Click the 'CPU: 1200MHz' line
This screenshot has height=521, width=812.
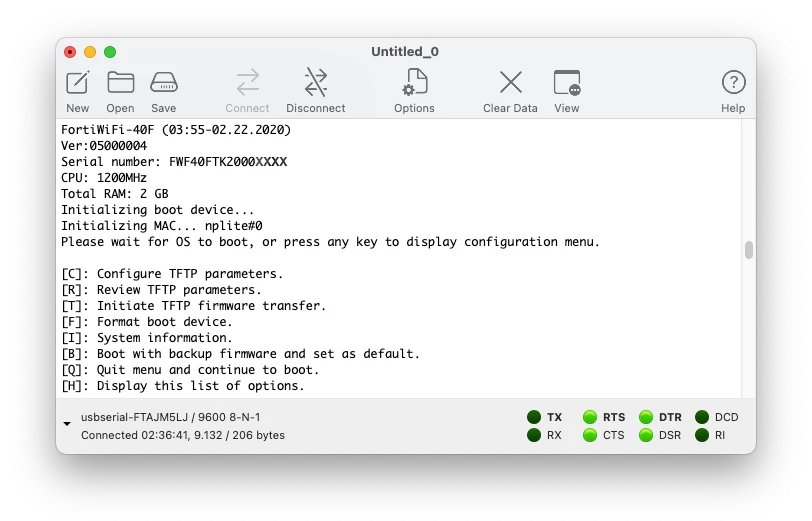pyautogui.click(x=104, y=178)
